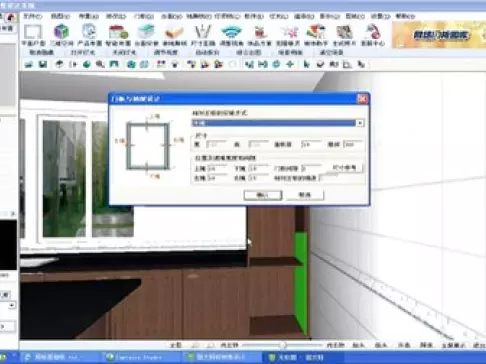Open the first menu (文件) in menu bar
486x364 pixels.
33,16
